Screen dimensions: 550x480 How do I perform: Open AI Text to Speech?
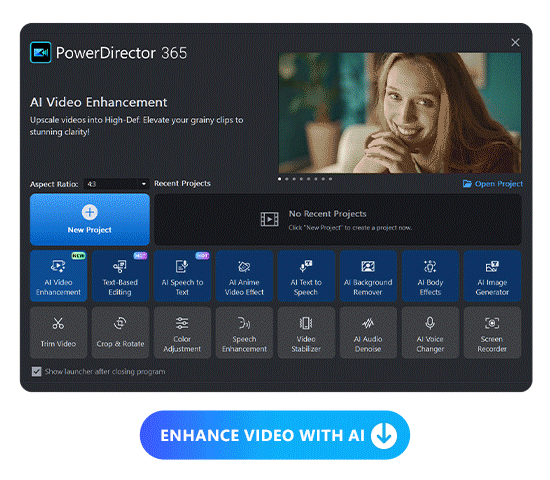click(x=306, y=276)
